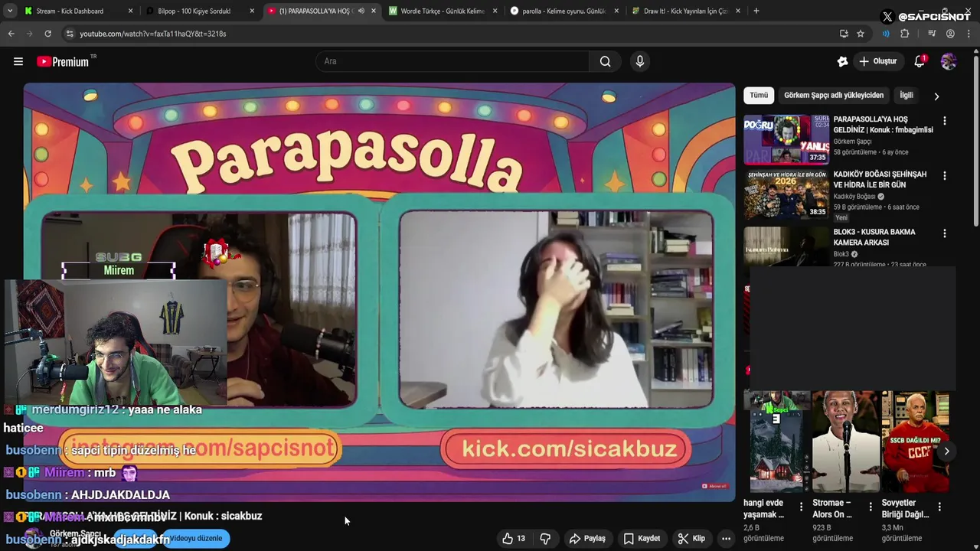Create a clip with Klip

point(691,539)
